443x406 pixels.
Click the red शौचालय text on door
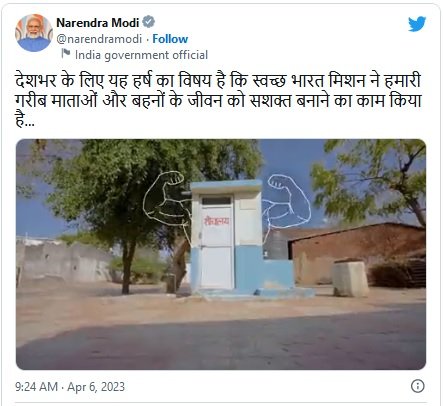tap(217, 220)
